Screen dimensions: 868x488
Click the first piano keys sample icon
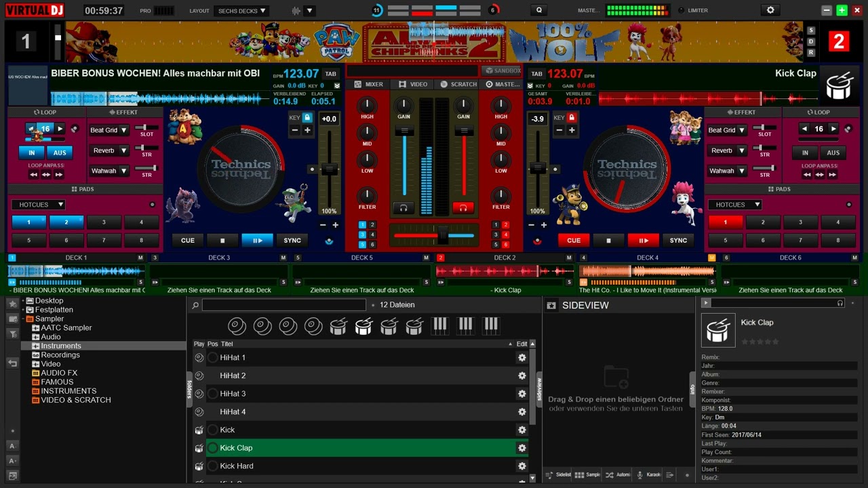[x=440, y=326]
